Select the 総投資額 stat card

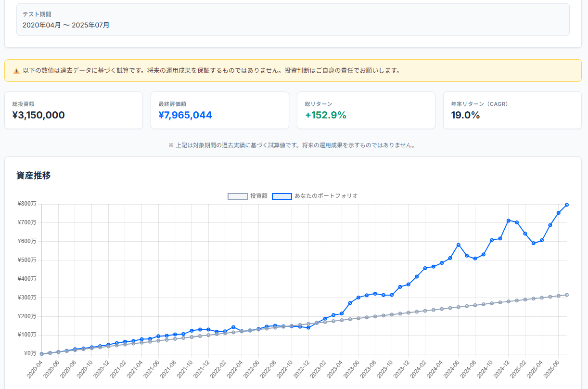point(73,110)
